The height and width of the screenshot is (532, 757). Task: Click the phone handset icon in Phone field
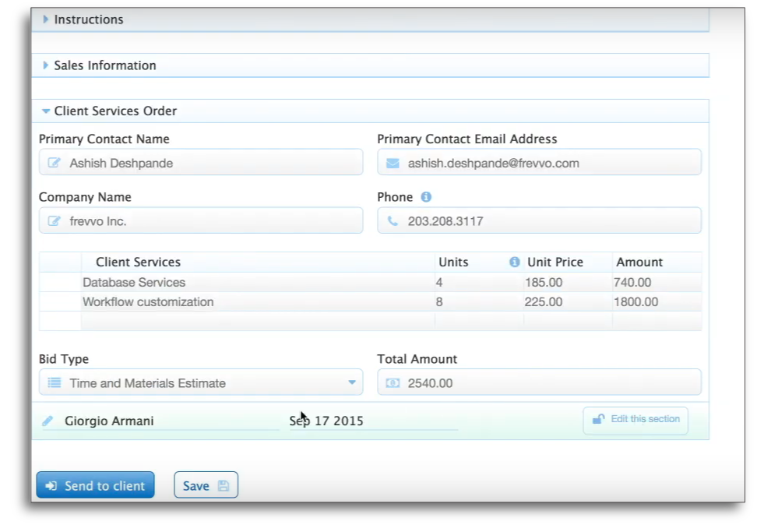tap(393, 221)
